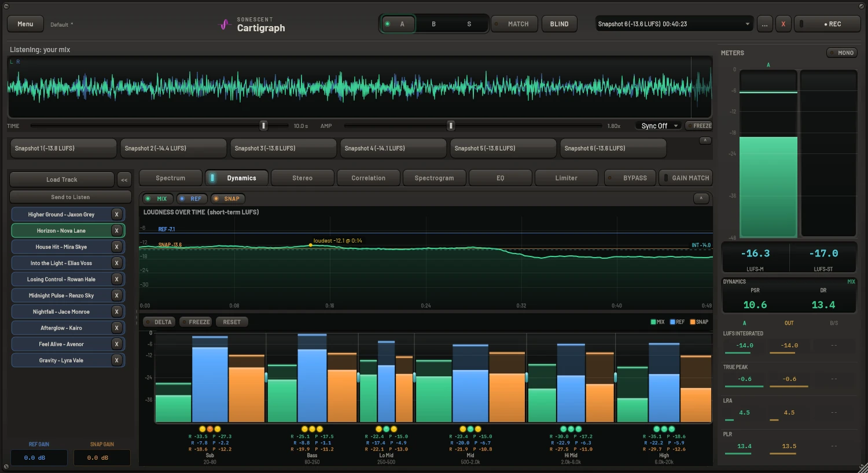868x473 pixels.
Task: Select source B
Action: click(433, 24)
